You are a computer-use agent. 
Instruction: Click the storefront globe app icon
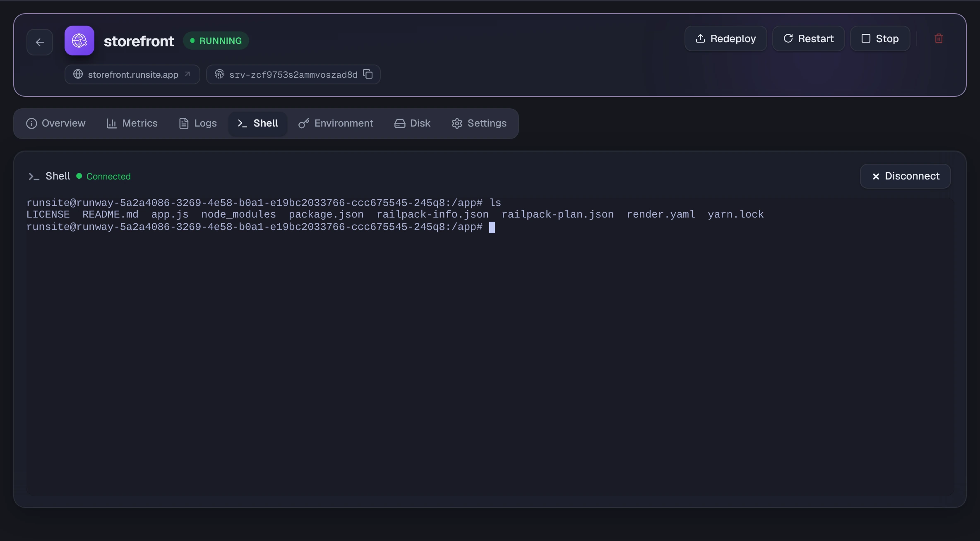click(x=79, y=41)
